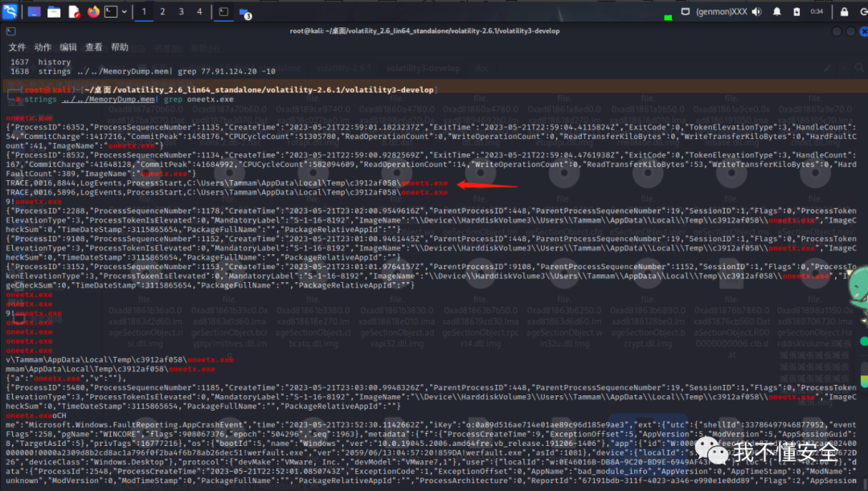Click 'grep oneetx.exe' in the command line
Image resolution: width=868 pixels, height=491 pixels.
point(199,100)
